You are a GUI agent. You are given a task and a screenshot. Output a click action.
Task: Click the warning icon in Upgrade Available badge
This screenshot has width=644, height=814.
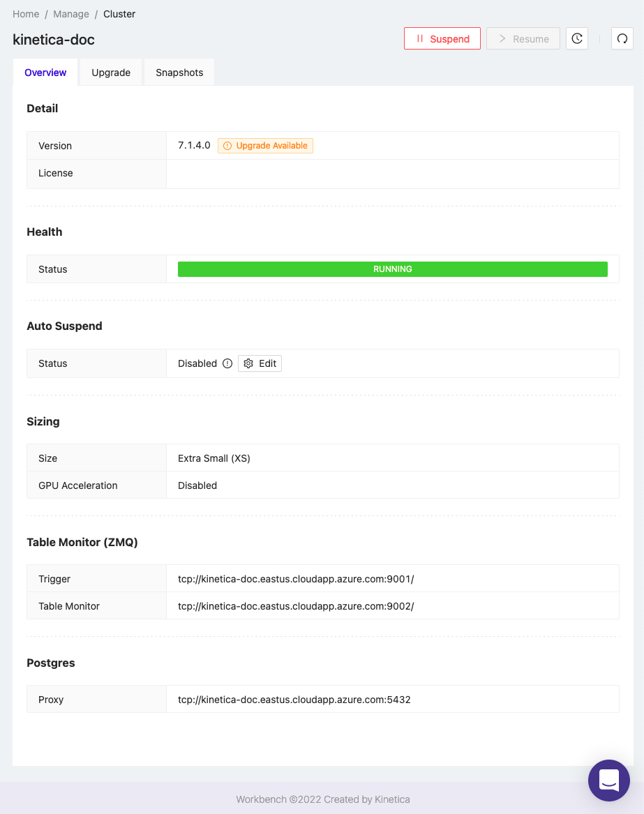click(228, 145)
